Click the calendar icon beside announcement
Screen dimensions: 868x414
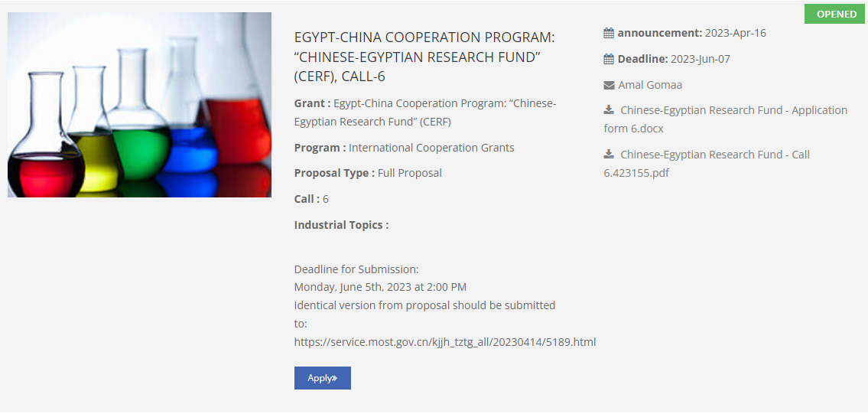[x=609, y=33]
